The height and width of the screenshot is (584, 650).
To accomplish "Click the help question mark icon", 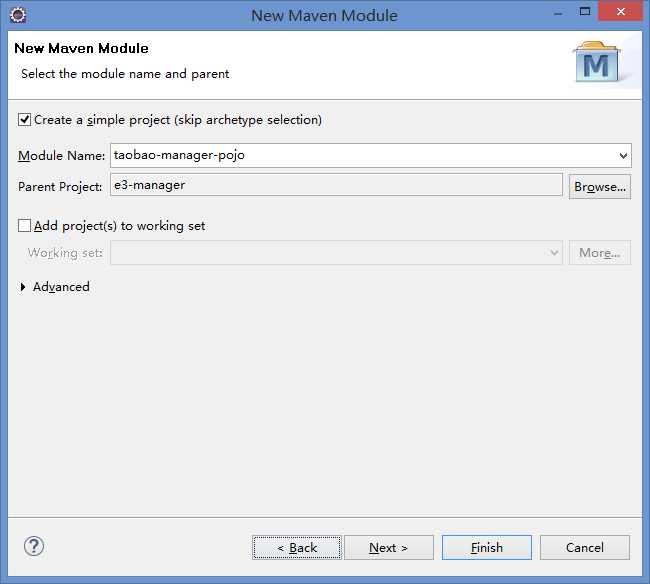I will (x=34, y=546).
